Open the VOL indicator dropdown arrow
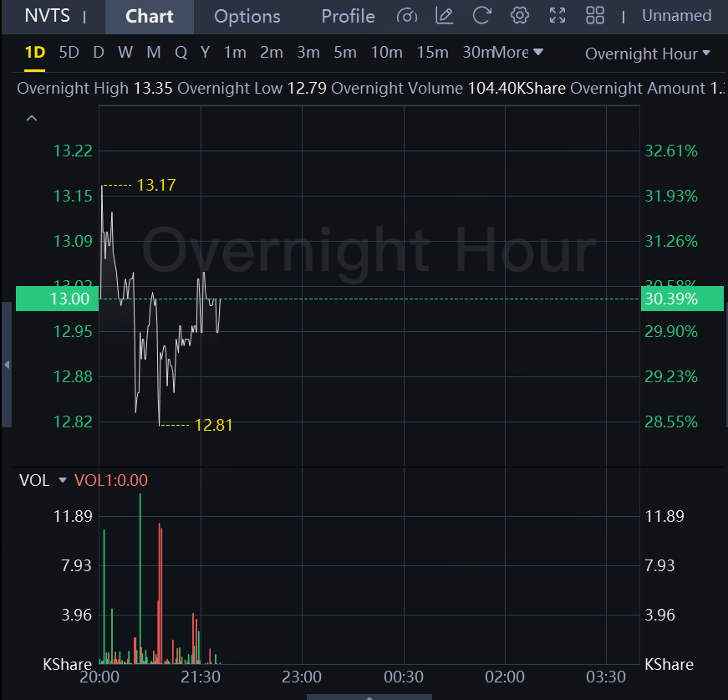 [x=63, y=480]
